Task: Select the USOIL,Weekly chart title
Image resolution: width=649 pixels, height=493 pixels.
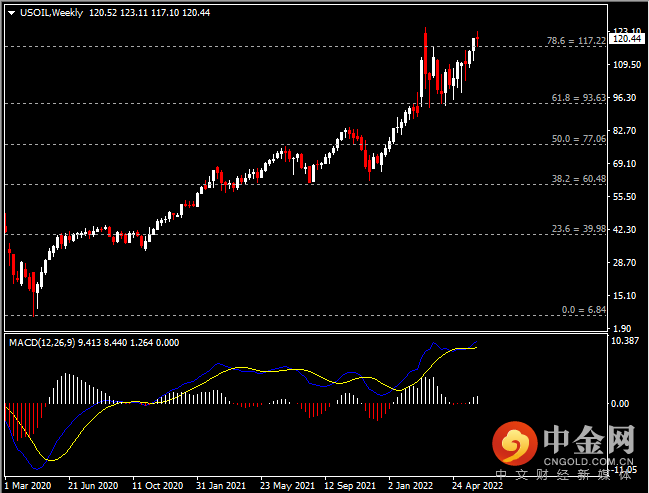Action: (x=51, y=13)
